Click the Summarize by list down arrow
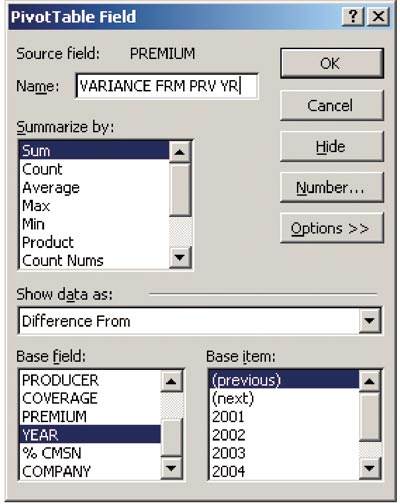The image size is (400, 504). click(180, 257)
